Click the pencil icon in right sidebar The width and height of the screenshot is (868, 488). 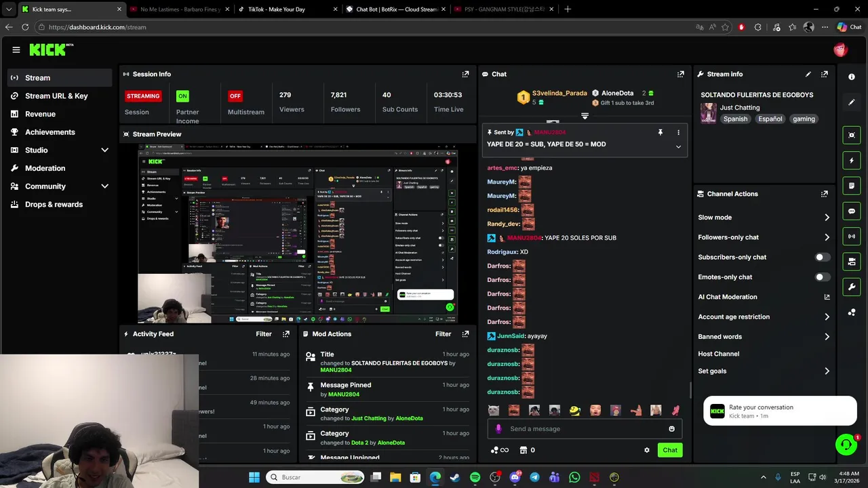[852, 102]
